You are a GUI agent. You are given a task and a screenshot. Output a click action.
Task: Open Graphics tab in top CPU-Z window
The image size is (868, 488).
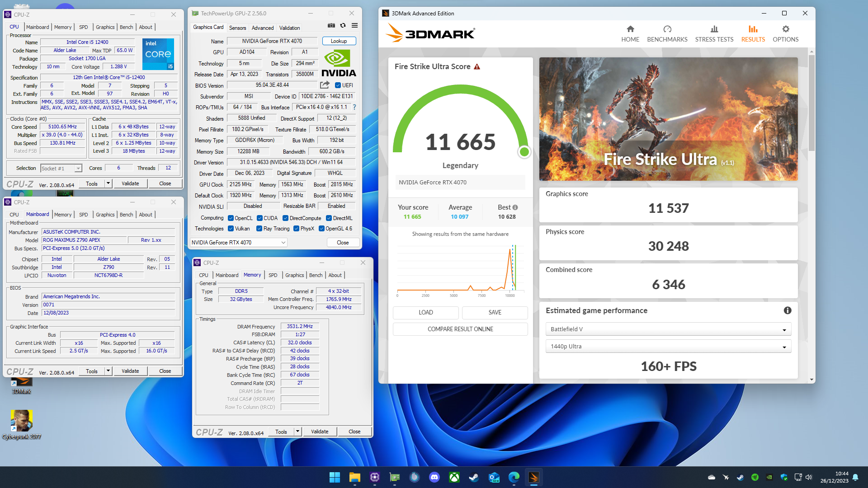[x=105, y=27]
